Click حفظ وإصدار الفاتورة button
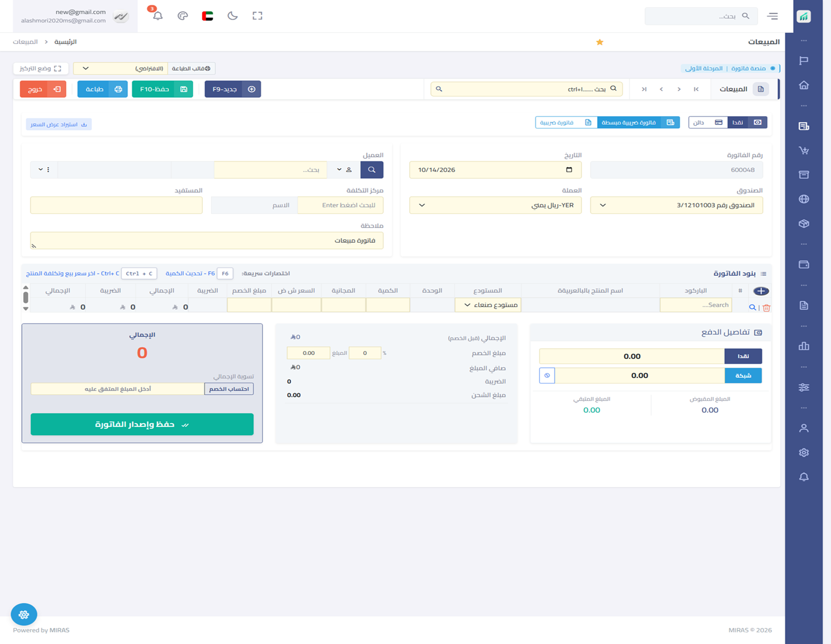This screenshot has height=644, width=831. [x=142, y=424]
